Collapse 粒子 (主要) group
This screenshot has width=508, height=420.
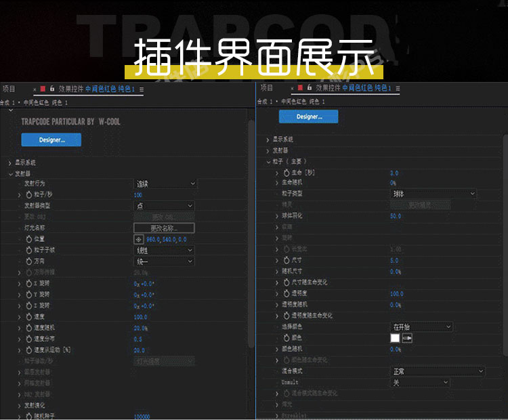(268, 162)
